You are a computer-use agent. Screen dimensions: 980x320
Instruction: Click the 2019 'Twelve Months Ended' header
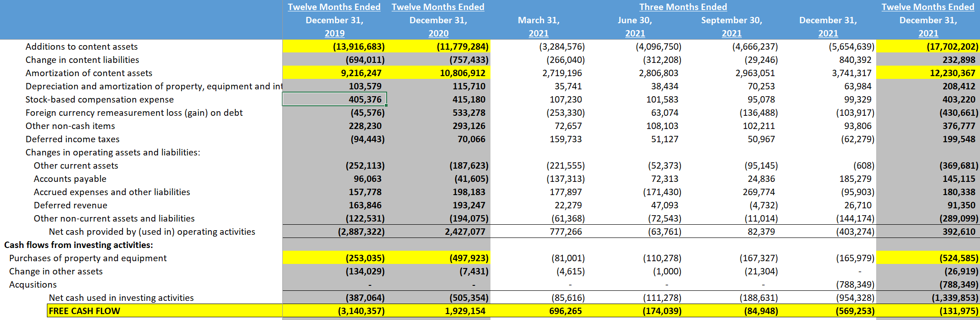coord(334,7)
